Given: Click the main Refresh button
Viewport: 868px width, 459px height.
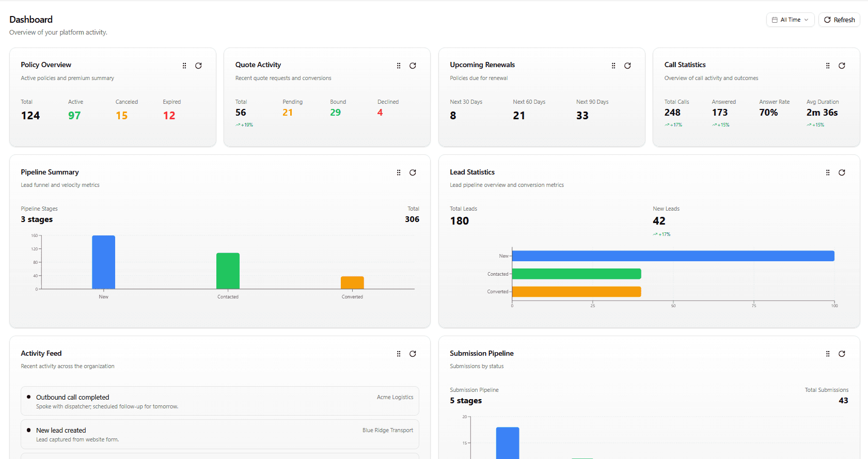Looking at the screenshot, I should (x=839, y=20).
